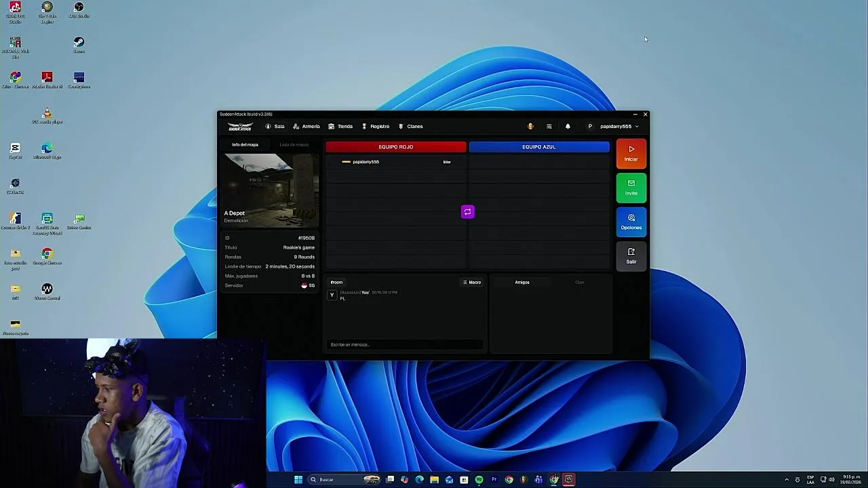
Task: Minimize the Sudden Attack window
Action: [635, 115]
